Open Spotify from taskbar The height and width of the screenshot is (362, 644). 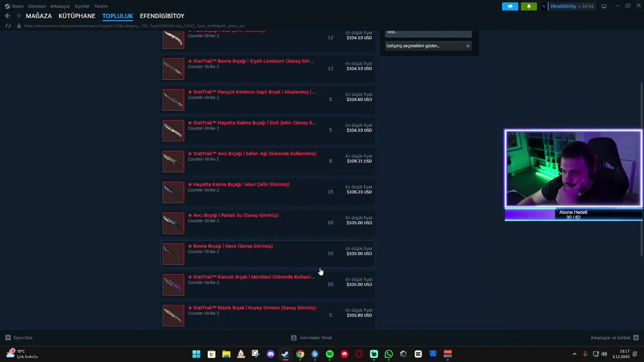[330, 354]
